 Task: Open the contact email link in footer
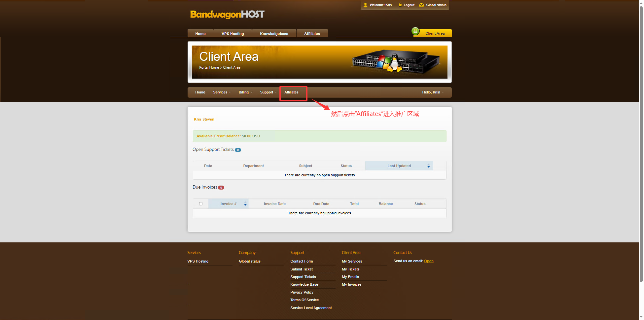tap(429, 261)
